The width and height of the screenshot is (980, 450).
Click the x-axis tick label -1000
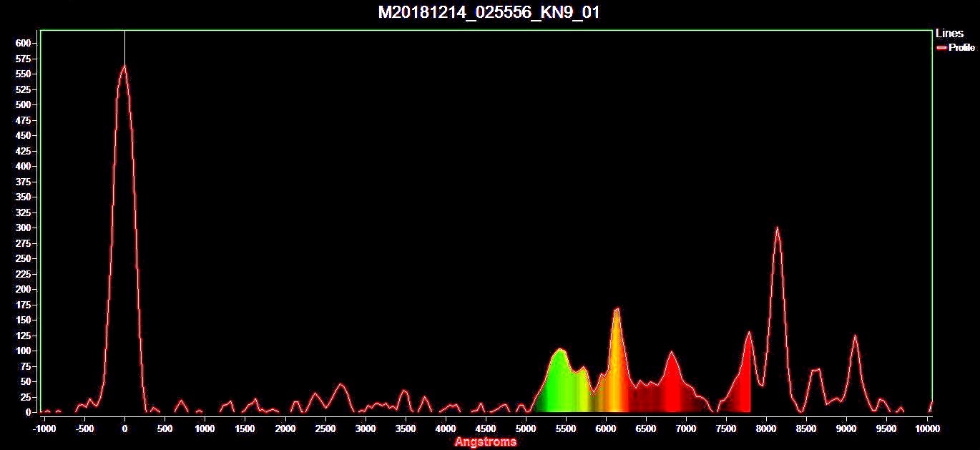tap(44, 429)
